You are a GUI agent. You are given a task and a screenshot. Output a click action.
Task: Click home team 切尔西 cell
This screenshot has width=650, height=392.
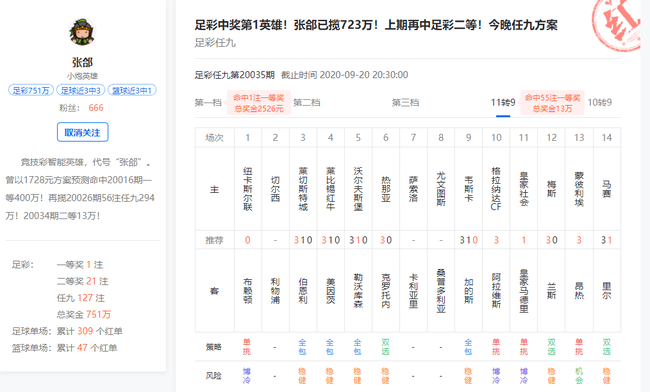[275, 189]
